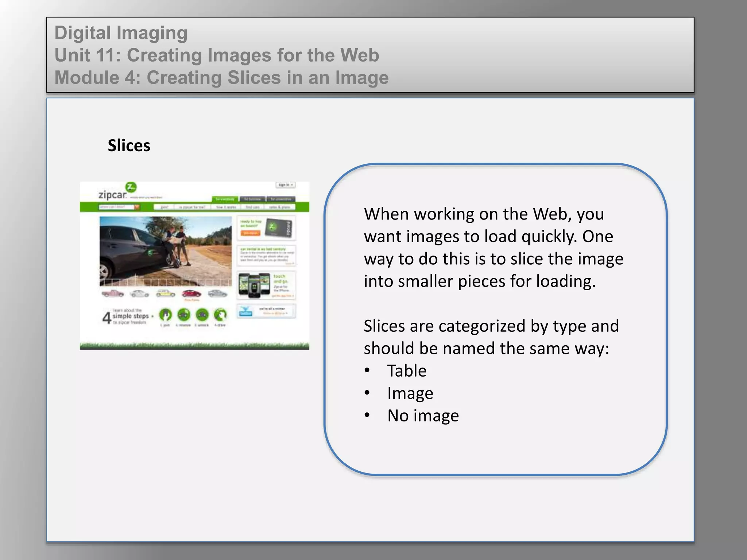The width and height of the screenshot is (747, 560).
Task: Select the yellow-striped car thumbnail
Action: (x=166, y=293)
